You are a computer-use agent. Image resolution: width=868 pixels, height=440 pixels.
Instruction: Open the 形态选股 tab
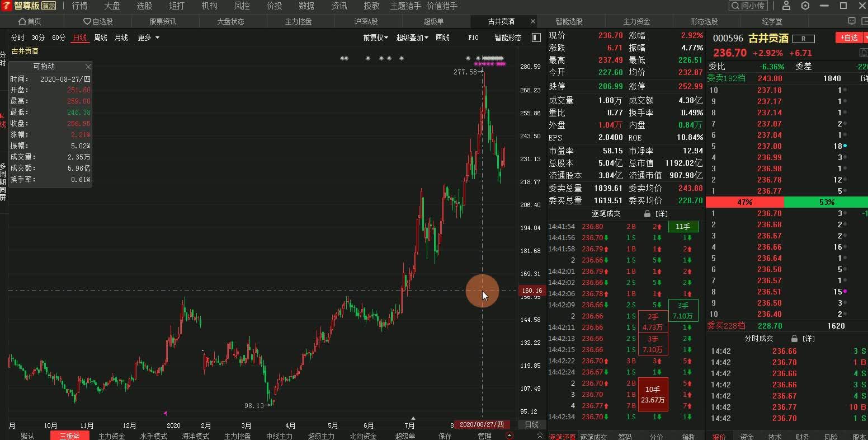pyautogui.click(x=704, y=21)
